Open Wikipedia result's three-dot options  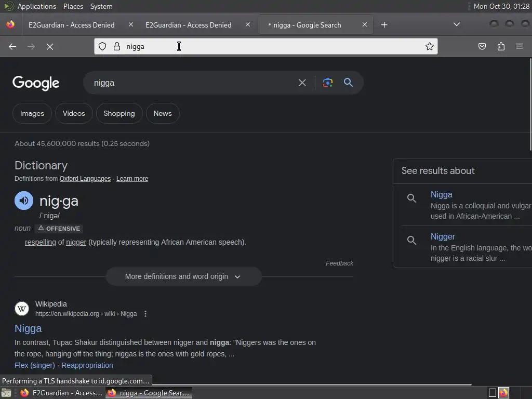(145, 314)
